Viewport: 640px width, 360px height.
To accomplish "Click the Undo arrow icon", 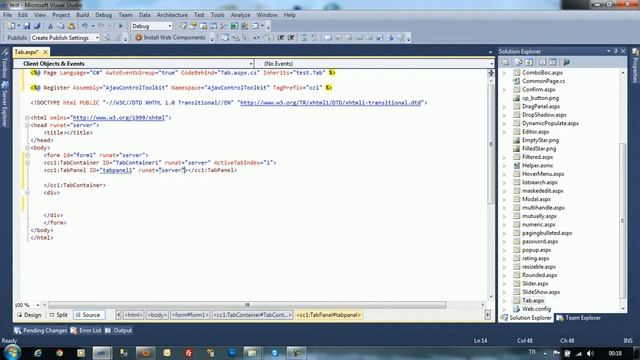I will [84, 26].
